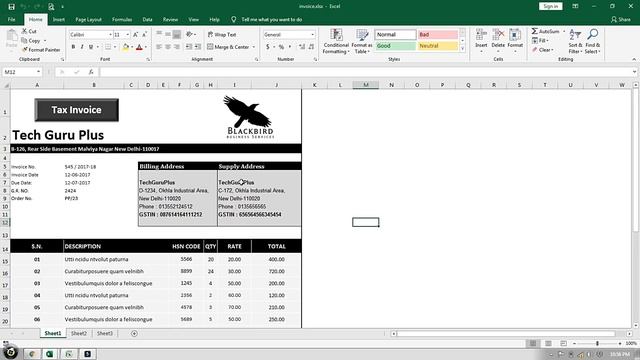Click the Name Box showing M12
Viewport: 640px width, 360px height.
tap(22, 72)
